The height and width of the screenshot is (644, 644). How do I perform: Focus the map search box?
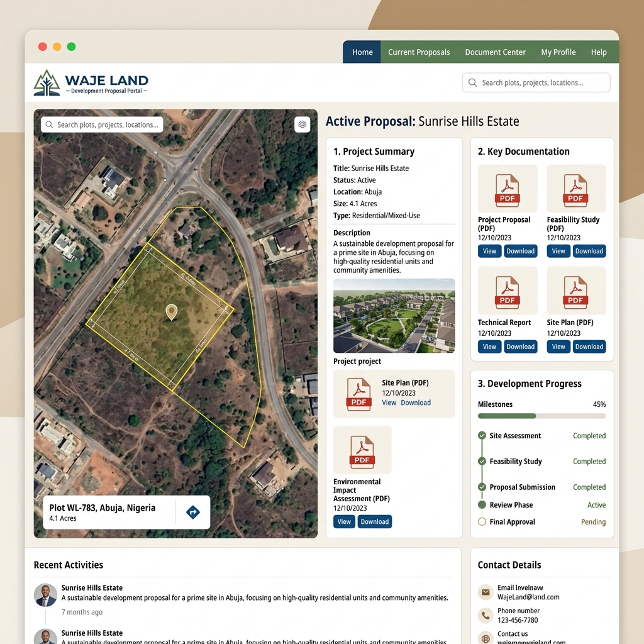pyautogui.click(x=102, y=125)
